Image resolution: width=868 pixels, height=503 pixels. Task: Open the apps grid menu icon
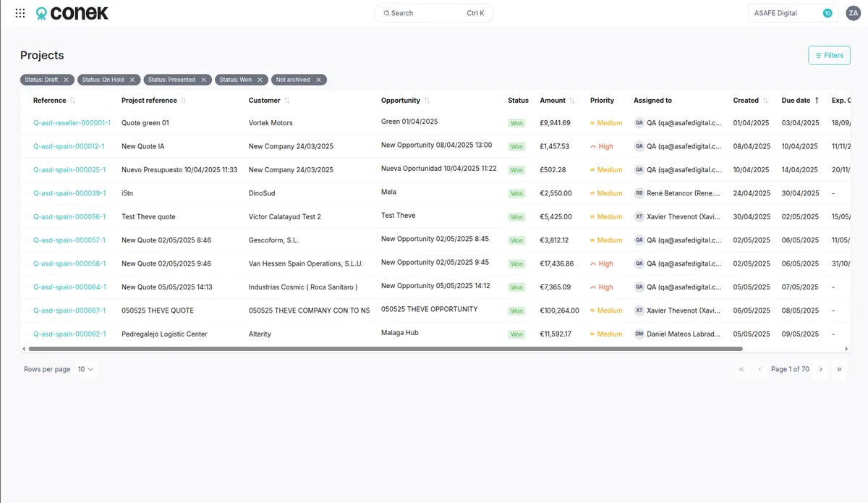point(20,13)
